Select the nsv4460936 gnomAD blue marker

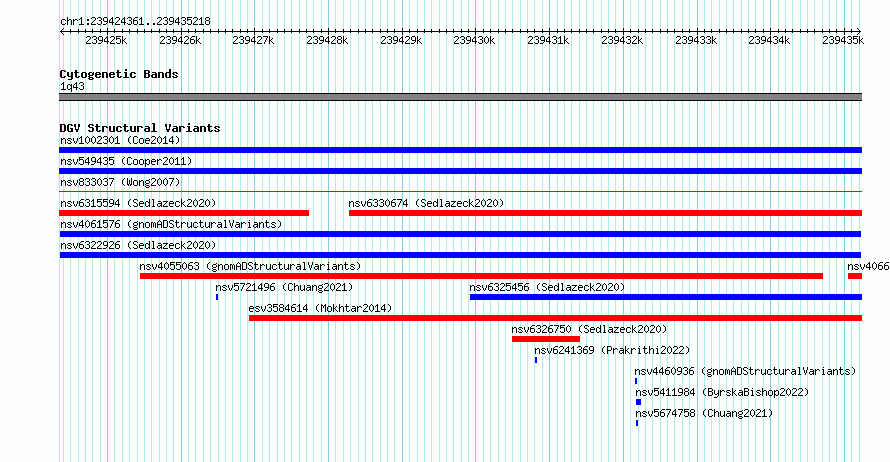636,381
